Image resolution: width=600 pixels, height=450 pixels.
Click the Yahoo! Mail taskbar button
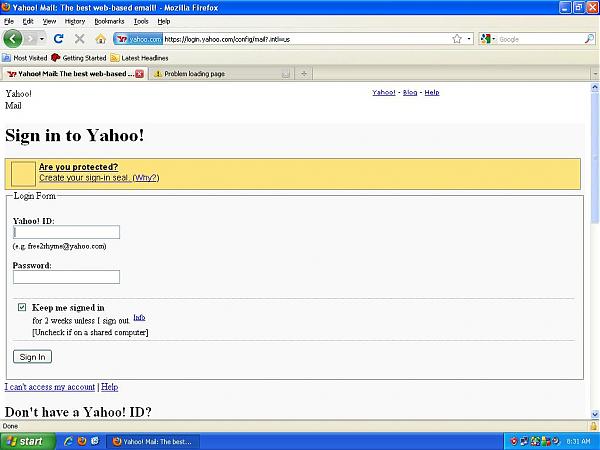point(153,442)
